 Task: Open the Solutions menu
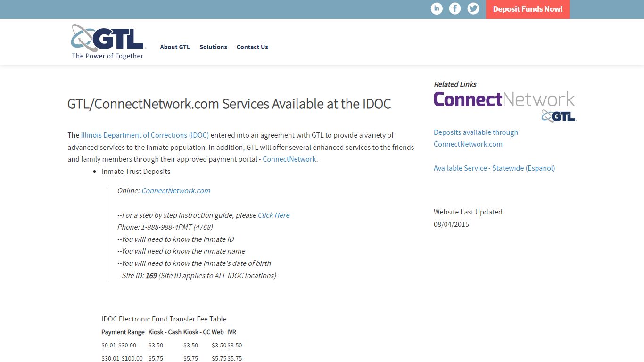pyautogui.click(x=213, y=47)
